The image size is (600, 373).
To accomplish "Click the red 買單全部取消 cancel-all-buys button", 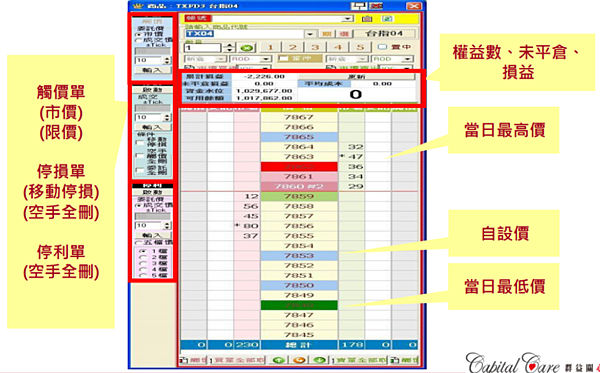I will pyautogui.click(x=236, y=360).
